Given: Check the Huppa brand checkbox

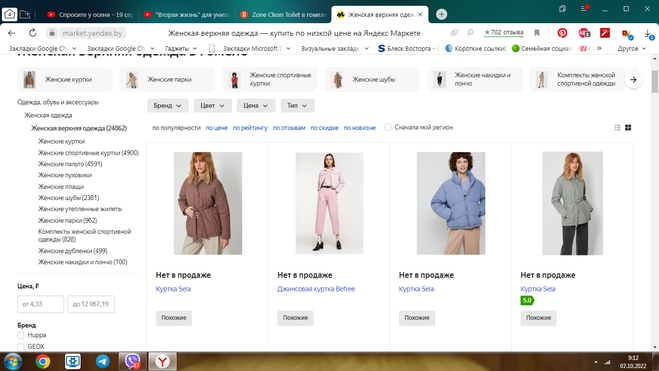Looking at the screenshot, I should pos(21,335).
